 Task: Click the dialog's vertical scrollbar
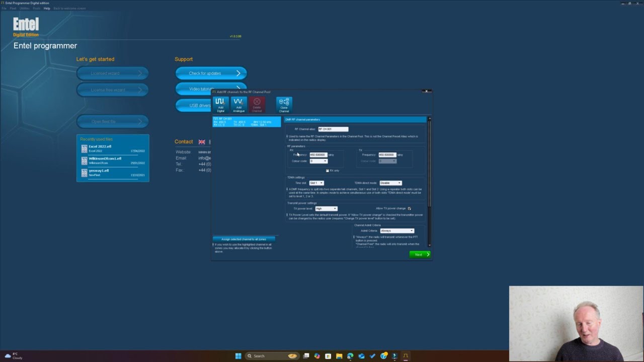tap(429, 182)
